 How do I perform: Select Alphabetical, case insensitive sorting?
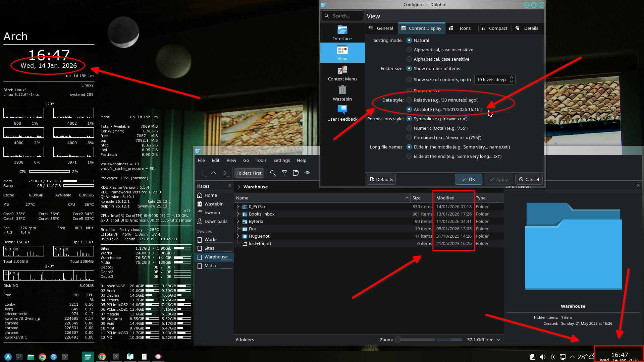(x=409, y=50)
